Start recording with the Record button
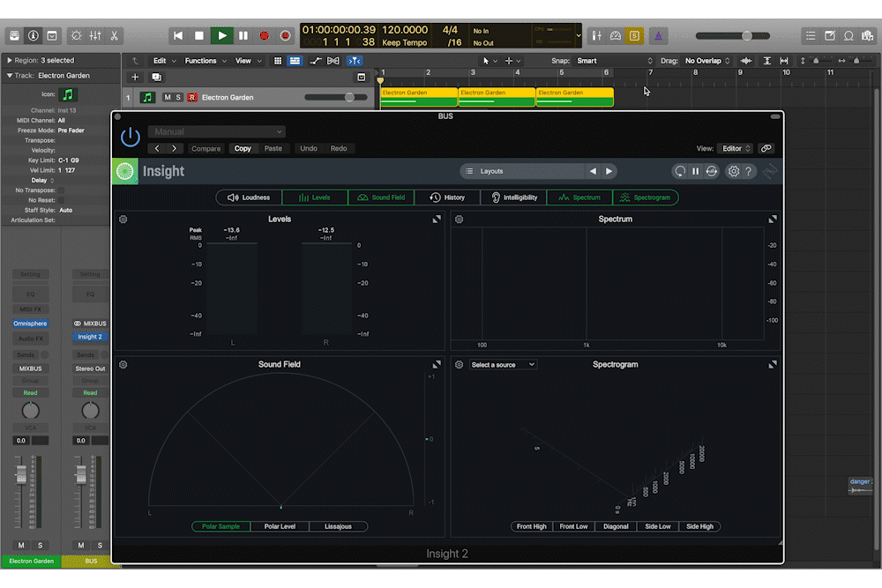882x588 pixels. pos(264,36)
